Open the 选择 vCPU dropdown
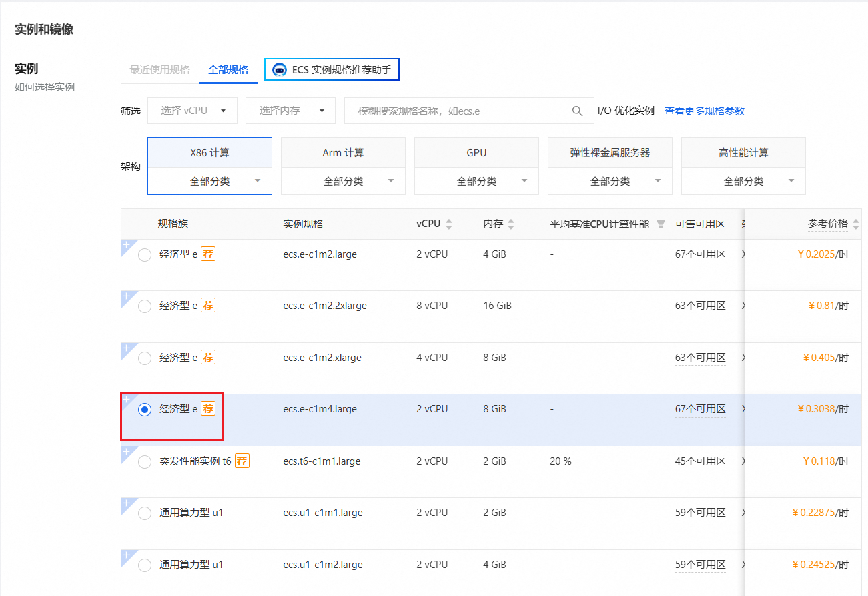 point(192,111)
